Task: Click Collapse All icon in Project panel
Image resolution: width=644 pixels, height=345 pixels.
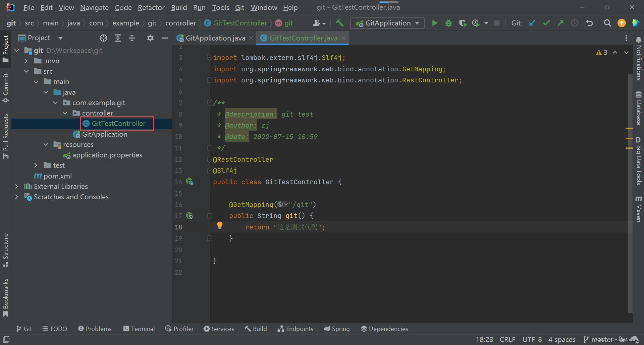Action: tap(132, 38)
